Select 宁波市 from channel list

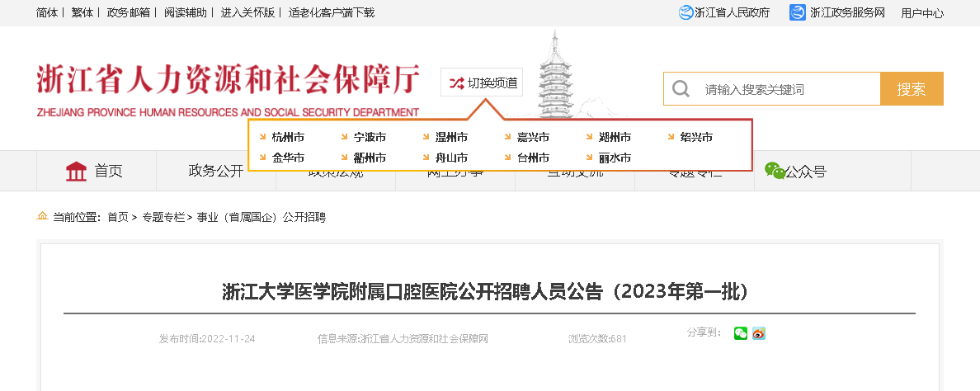[370, 138]
